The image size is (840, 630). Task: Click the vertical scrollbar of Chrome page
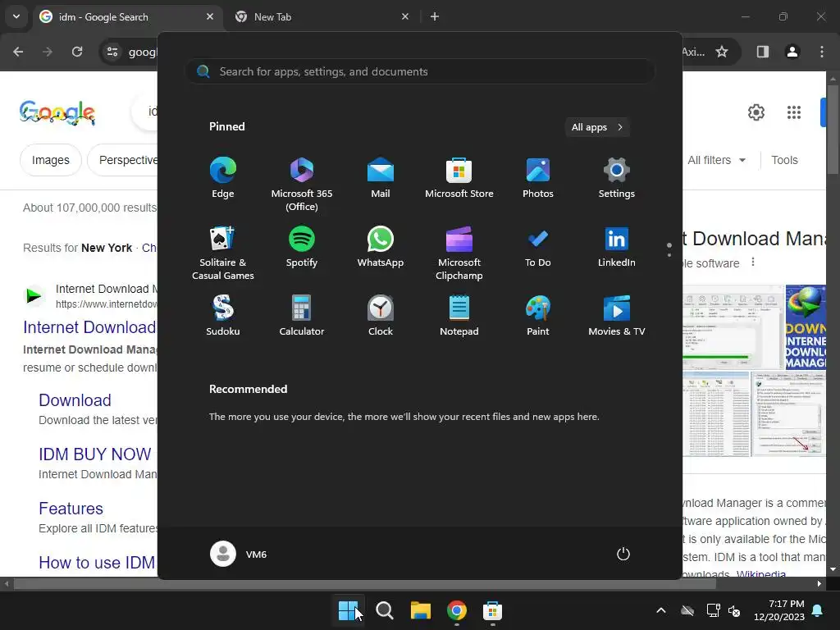[833, 130]
